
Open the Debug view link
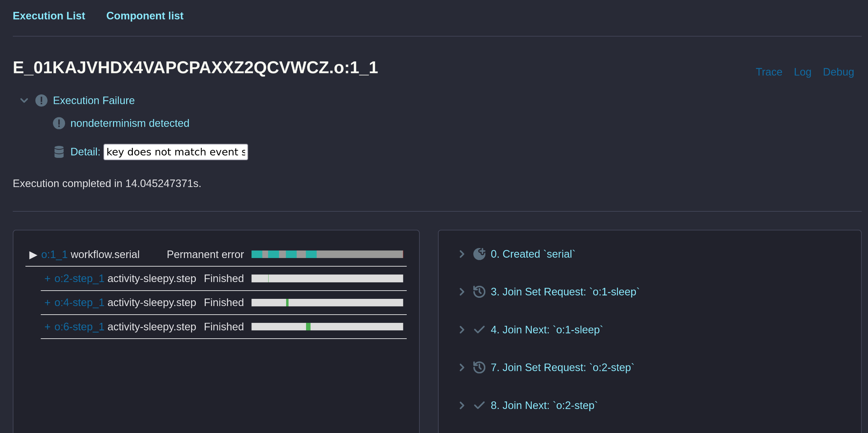point(838,72)
